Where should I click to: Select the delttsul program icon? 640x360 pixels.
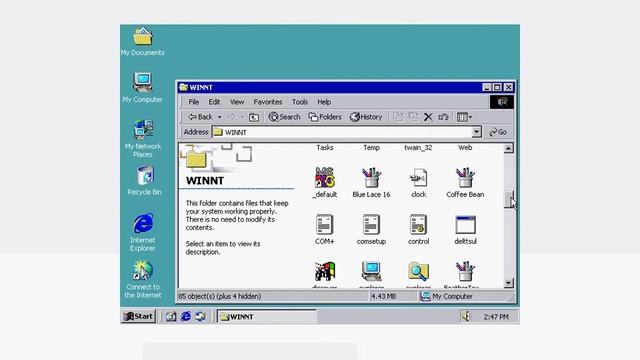point(465,224)
